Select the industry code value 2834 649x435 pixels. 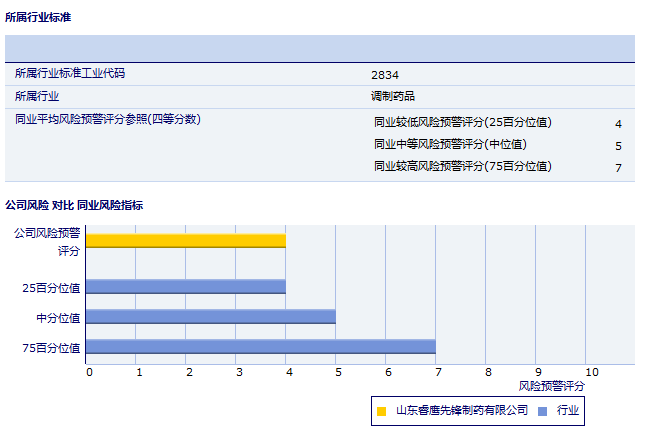click(384, 74)
